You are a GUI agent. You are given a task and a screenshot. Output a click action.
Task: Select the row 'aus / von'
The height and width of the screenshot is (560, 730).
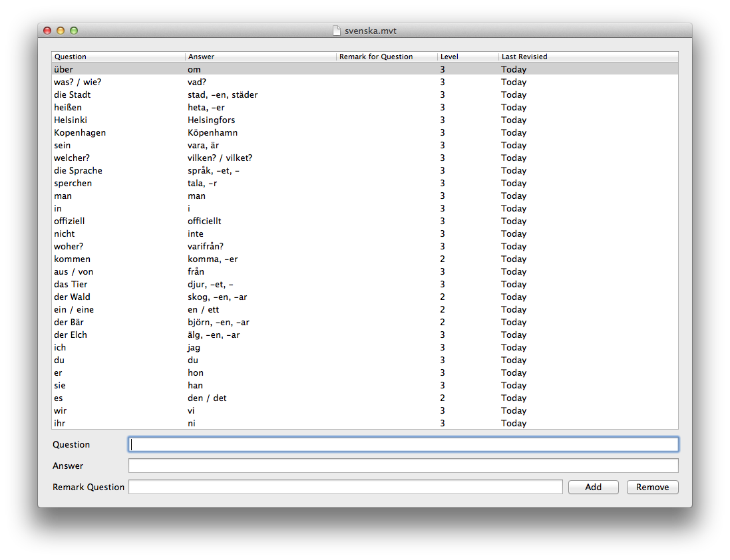pos(365,271)
